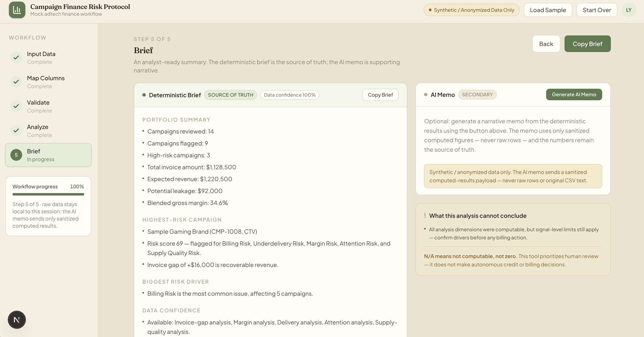Click the Synthetic / Anonymized Data Only badge
Image resolution: width=644 pixels, height=337 pixels.
[x=471, y=10]
